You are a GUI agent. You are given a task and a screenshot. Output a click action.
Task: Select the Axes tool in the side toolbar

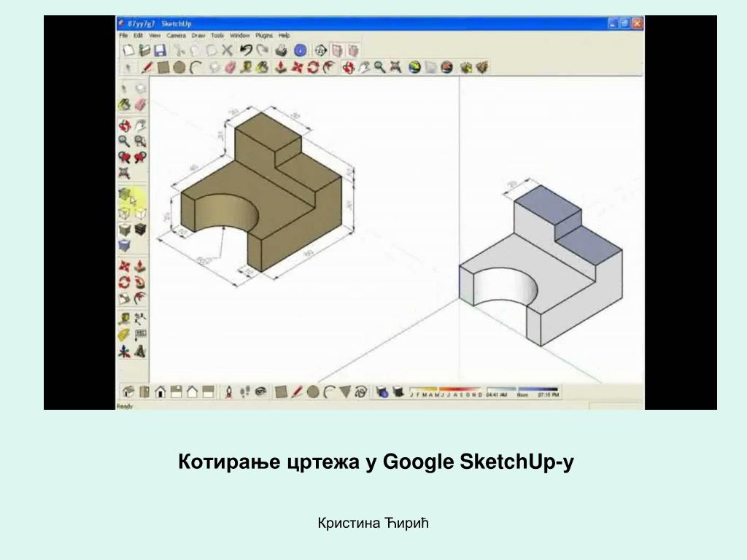tap(124, 352)
